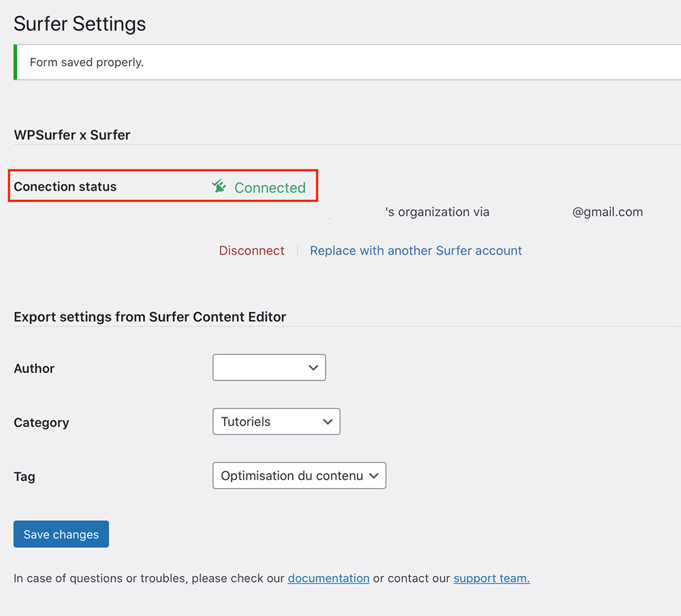Click the green Connected status text
The height and width of the screenshot is (616, 681).
click(270, 188)
